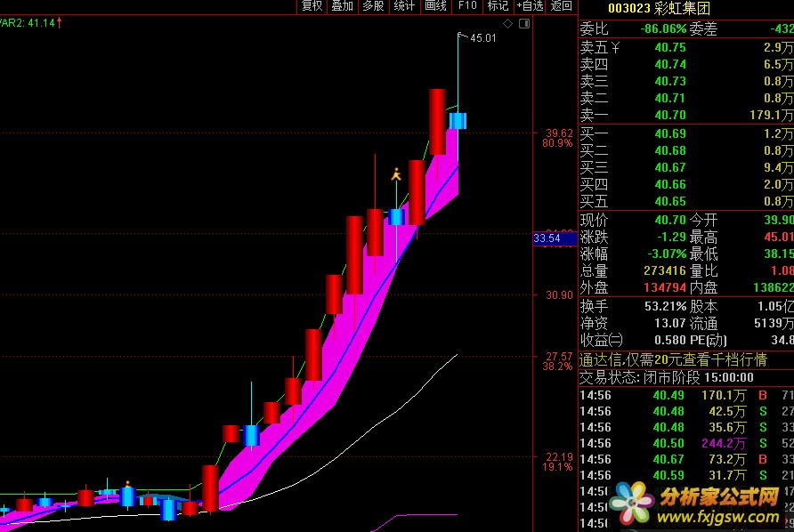Click the 净资 value 13.07
The width and height of the screenshot is (794, 532).
point(670,323)
